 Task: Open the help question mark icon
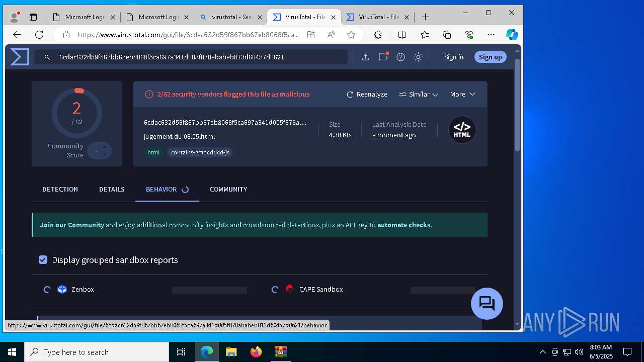(x=401, y=57)
